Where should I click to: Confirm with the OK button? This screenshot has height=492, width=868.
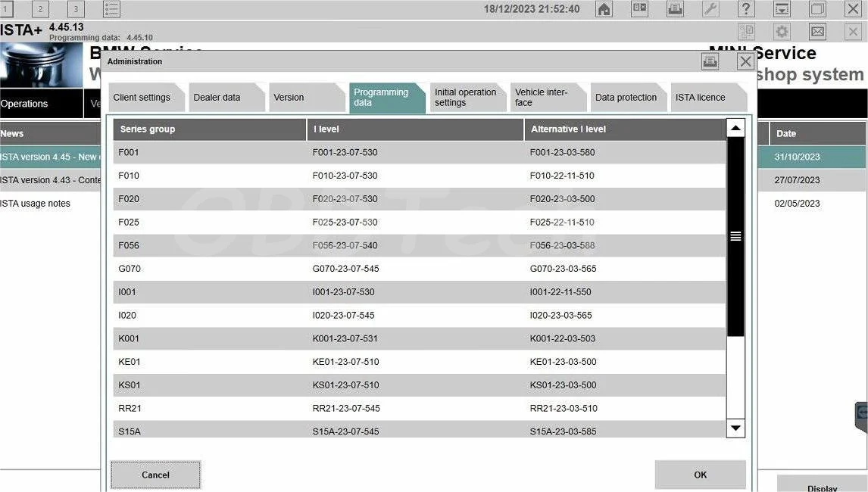(x=701, y=475)
